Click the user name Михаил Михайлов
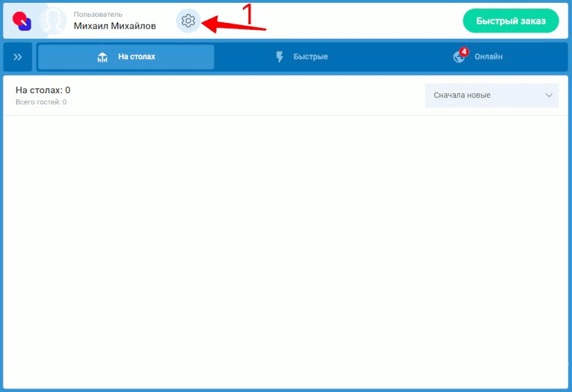The image size is (572, 392). (115, 26)
